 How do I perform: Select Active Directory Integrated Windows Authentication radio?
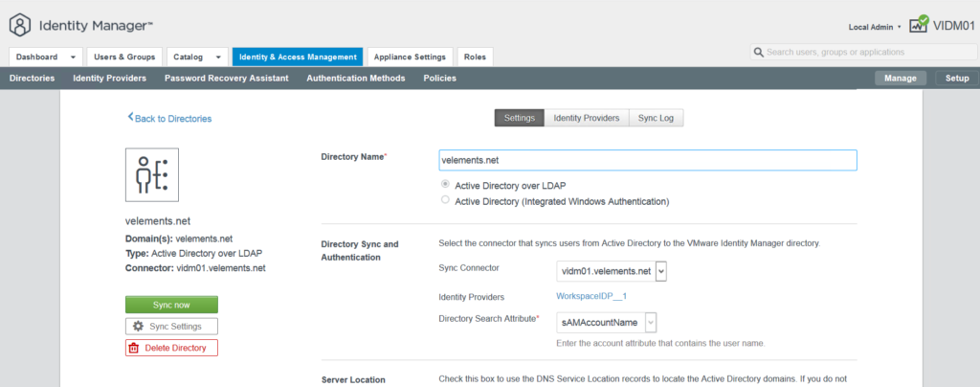point(445,200)
